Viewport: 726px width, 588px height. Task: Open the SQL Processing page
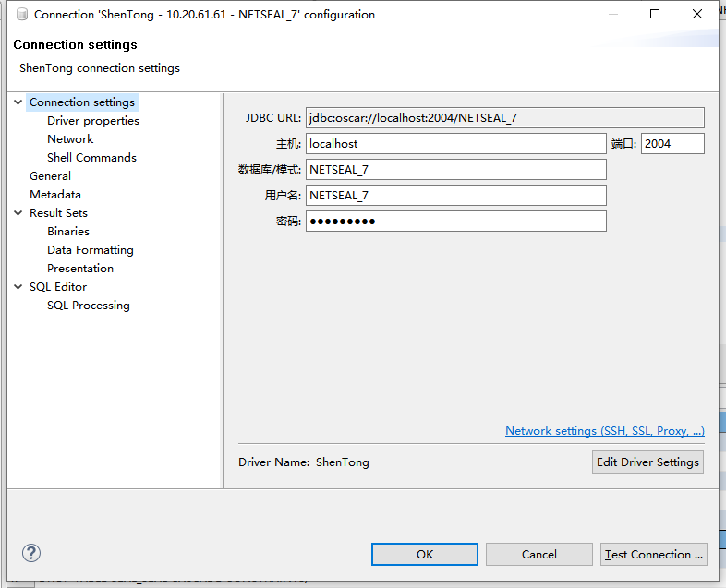point(89,306)
